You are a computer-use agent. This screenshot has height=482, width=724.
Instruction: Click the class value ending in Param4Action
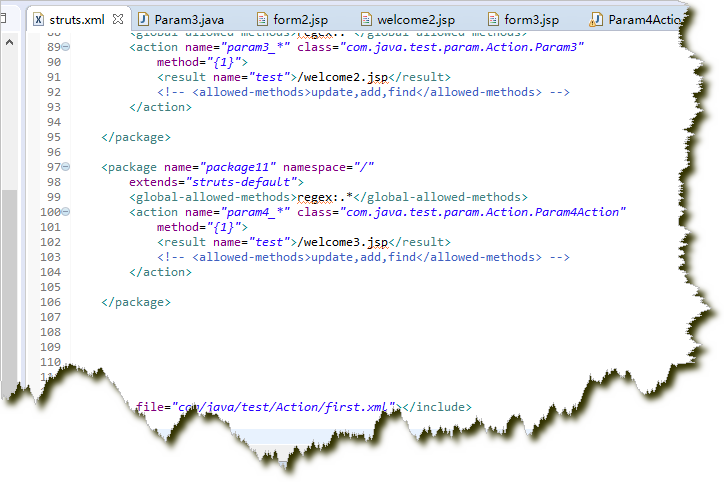click(x=483, y=212)
